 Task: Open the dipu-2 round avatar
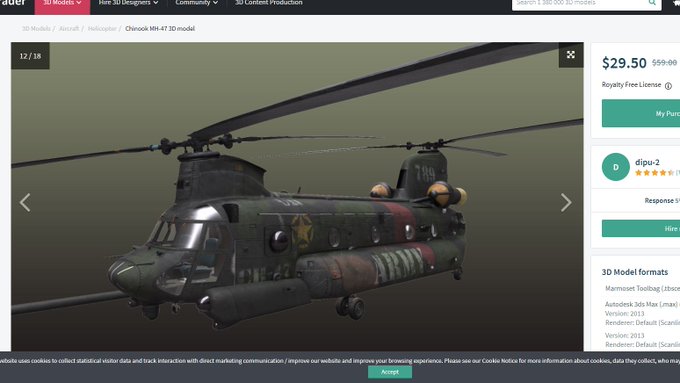coord(615,167)
